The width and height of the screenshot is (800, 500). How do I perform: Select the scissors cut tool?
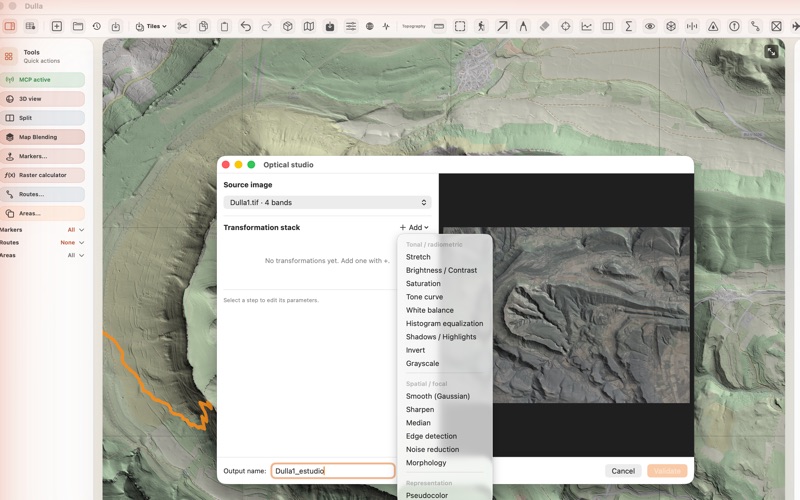click(x=182, y=26)
